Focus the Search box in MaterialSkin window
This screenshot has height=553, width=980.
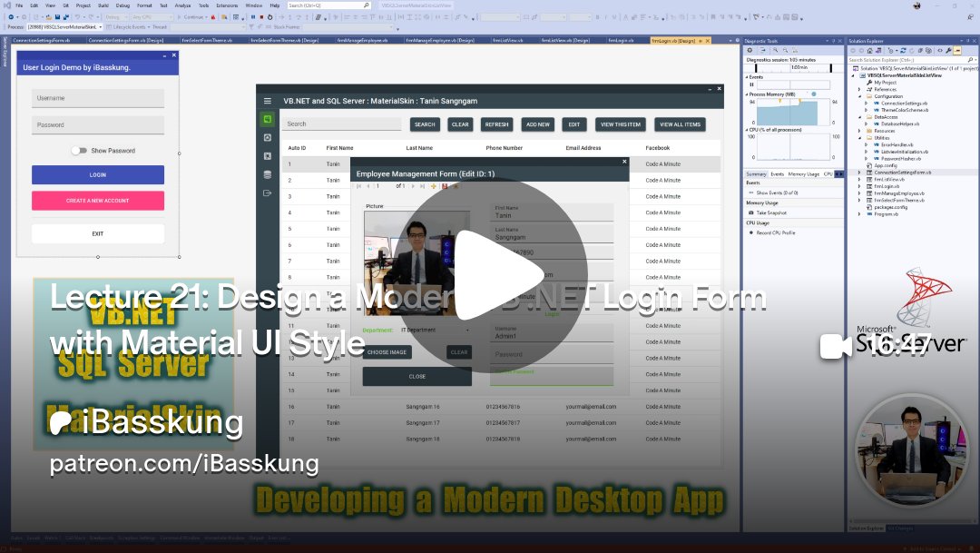[341, 123]
